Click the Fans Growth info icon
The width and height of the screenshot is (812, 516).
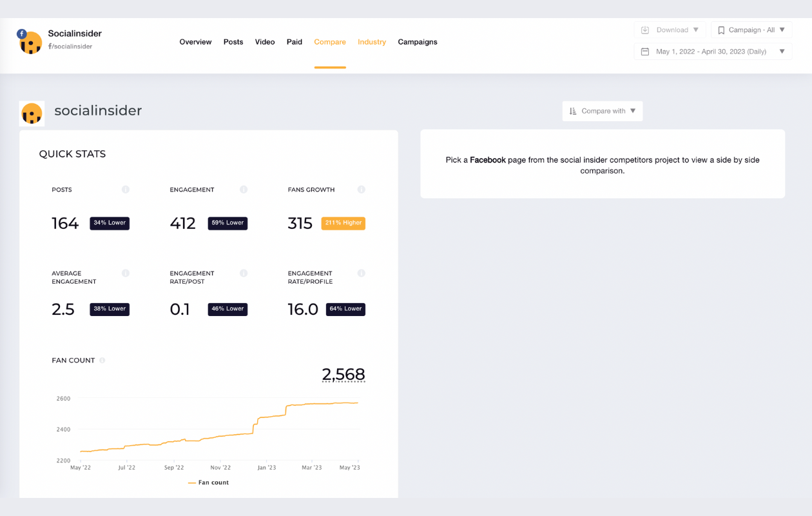362,190
